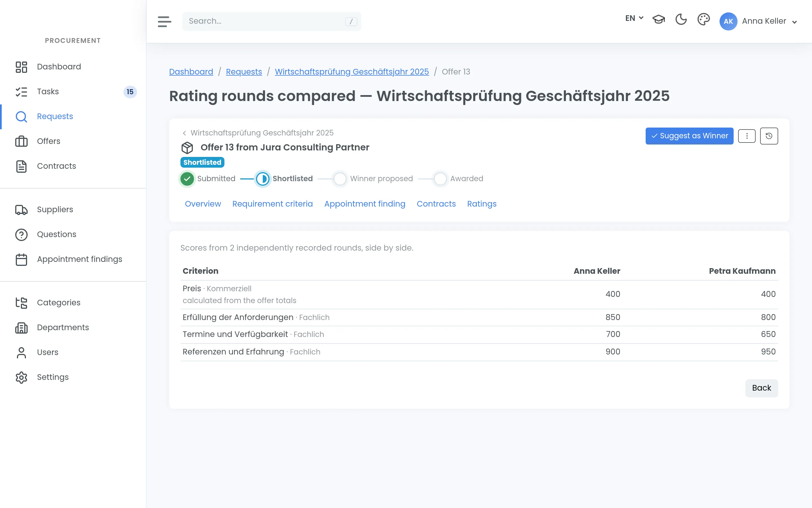
Task: Click the Back button
Action: point(761,388)
